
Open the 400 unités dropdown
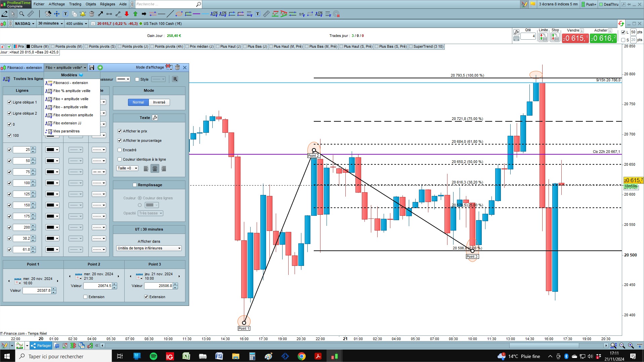point(77,24)
